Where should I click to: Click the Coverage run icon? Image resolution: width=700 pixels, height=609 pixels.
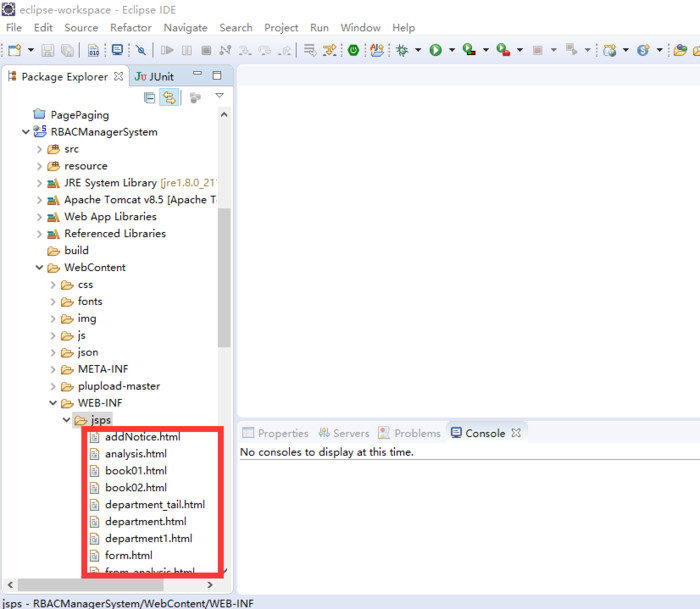pos(469,50)
